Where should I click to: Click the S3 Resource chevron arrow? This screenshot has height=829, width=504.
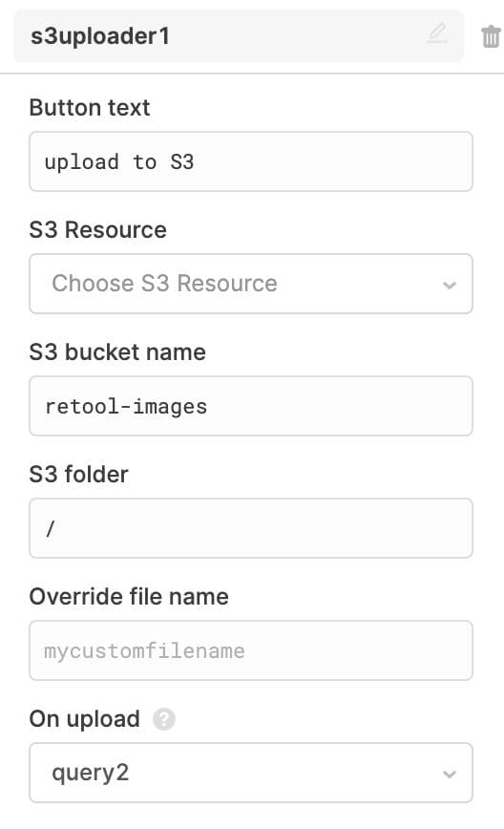click(449, 286)
